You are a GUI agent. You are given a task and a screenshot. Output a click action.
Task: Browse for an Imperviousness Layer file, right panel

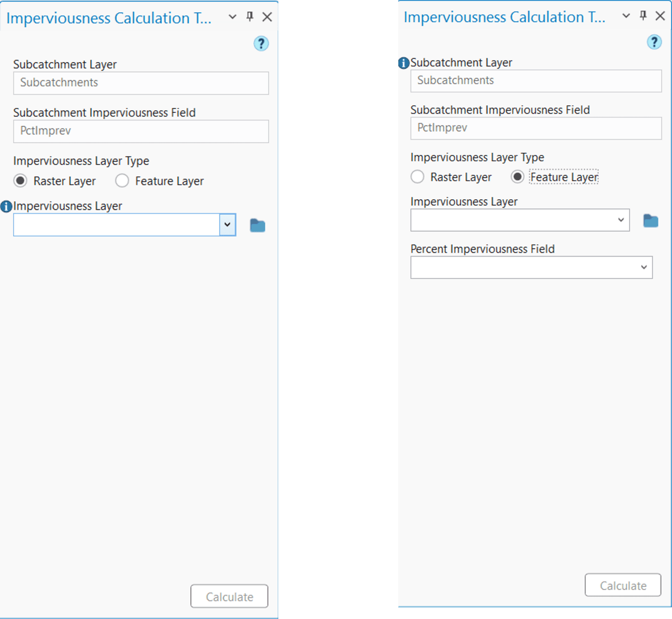650,220
